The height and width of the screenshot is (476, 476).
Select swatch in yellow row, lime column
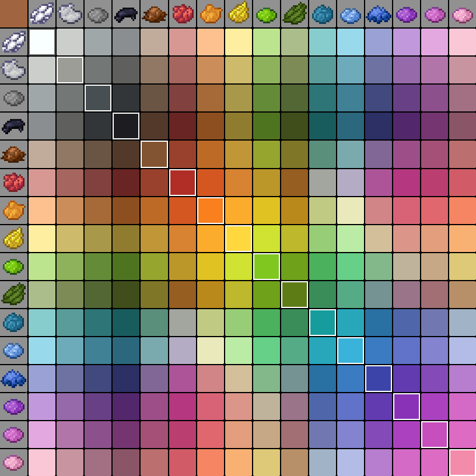pos(267,239)
